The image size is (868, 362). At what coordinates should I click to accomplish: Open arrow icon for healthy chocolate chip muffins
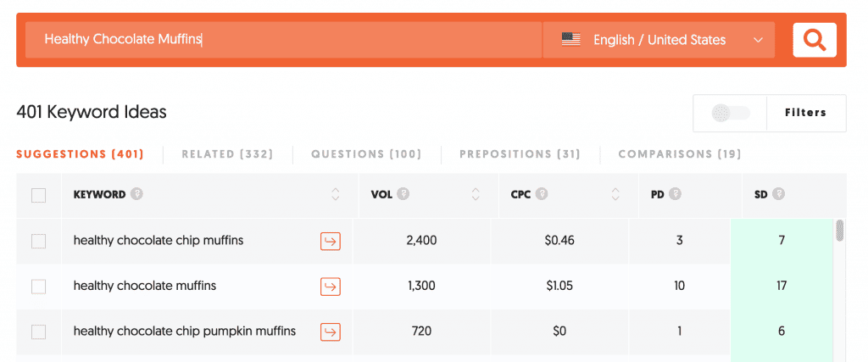(x=330, y=242)
